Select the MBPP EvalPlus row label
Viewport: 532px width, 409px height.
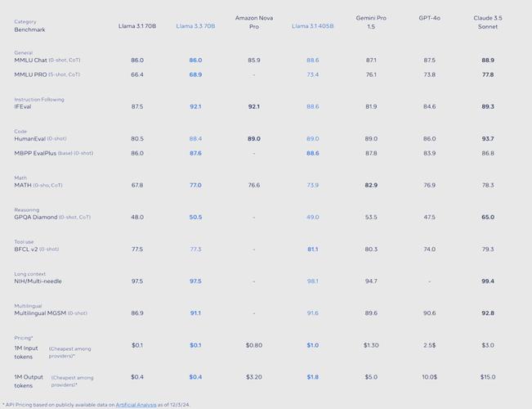(54, 153)
